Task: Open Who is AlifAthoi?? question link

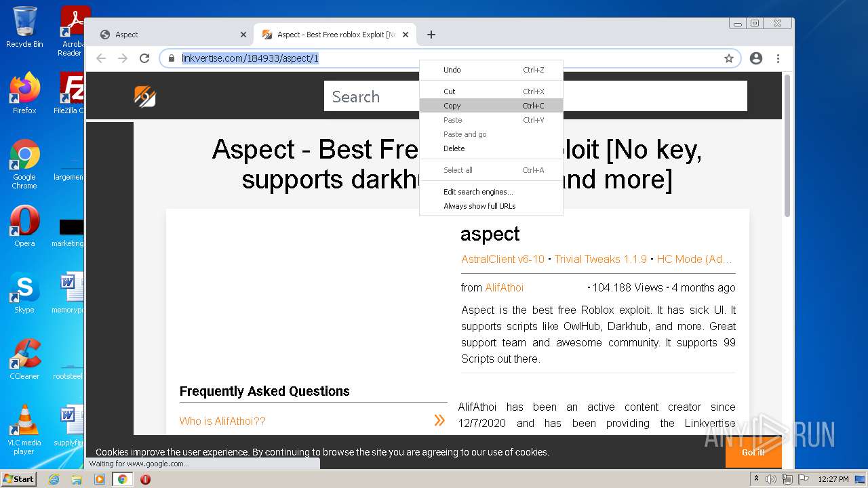Action: tap(222, 421)
